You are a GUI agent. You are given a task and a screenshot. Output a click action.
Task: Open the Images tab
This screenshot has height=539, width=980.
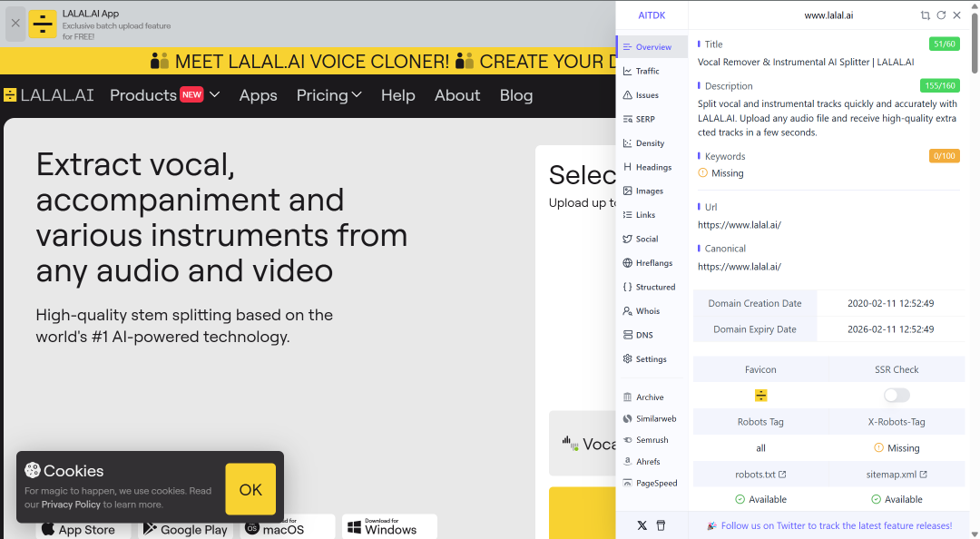[x=652, y=191]
